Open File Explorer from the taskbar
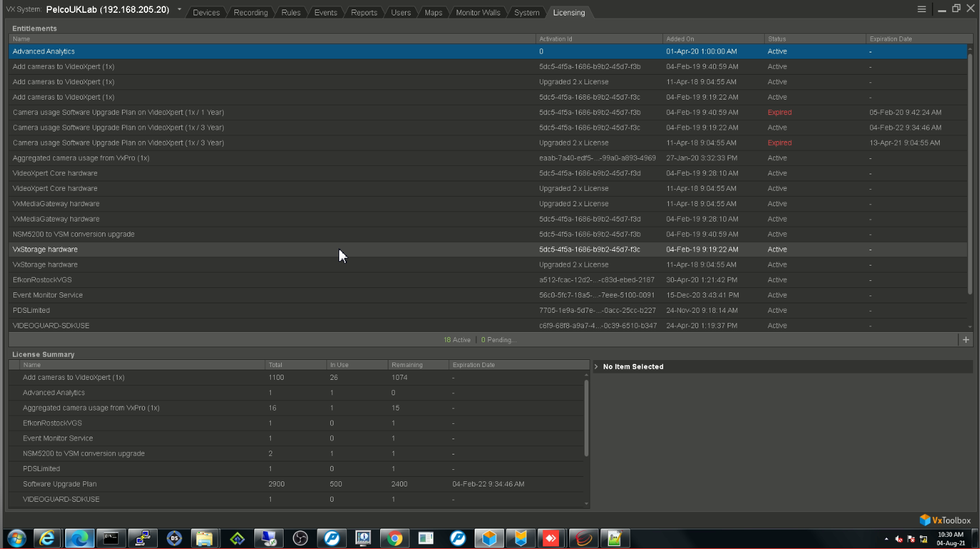Screen dimensions: 980x549 tap(204, 538)
